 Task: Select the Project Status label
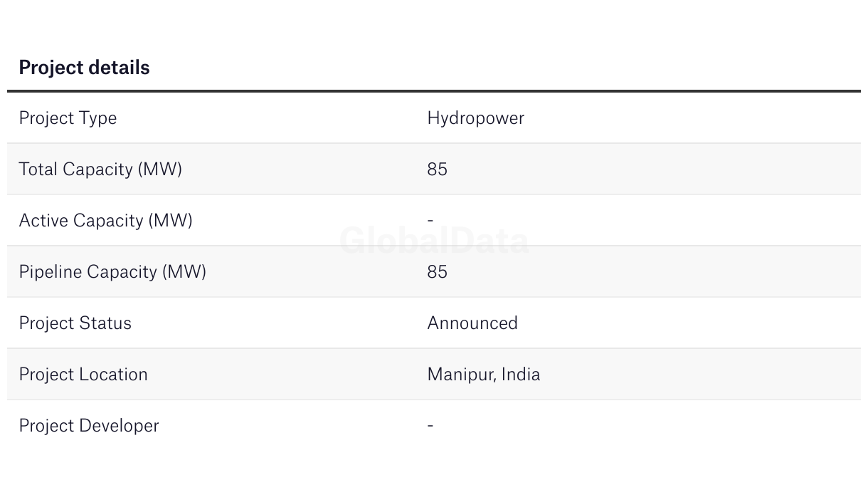point(75,323)
